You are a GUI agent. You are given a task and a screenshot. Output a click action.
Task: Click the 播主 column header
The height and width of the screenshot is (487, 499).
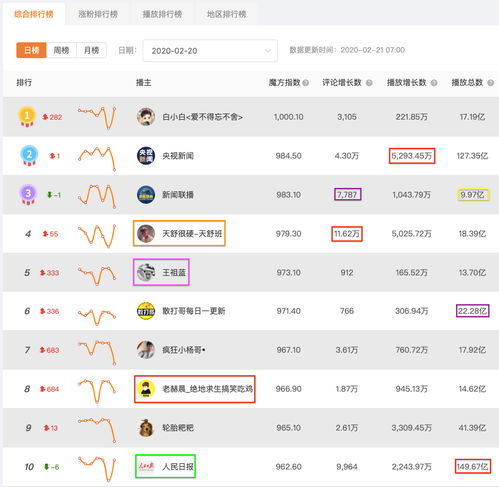tap(144, 83)
